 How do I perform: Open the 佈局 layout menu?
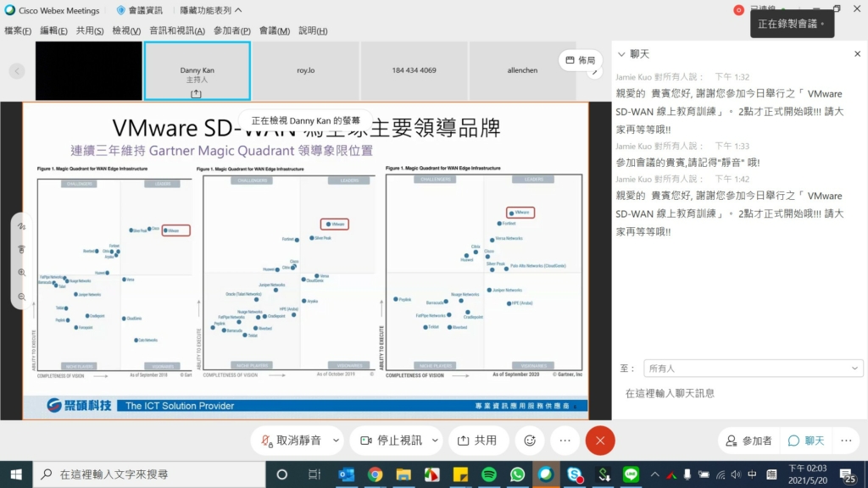(x=580, y=60)
